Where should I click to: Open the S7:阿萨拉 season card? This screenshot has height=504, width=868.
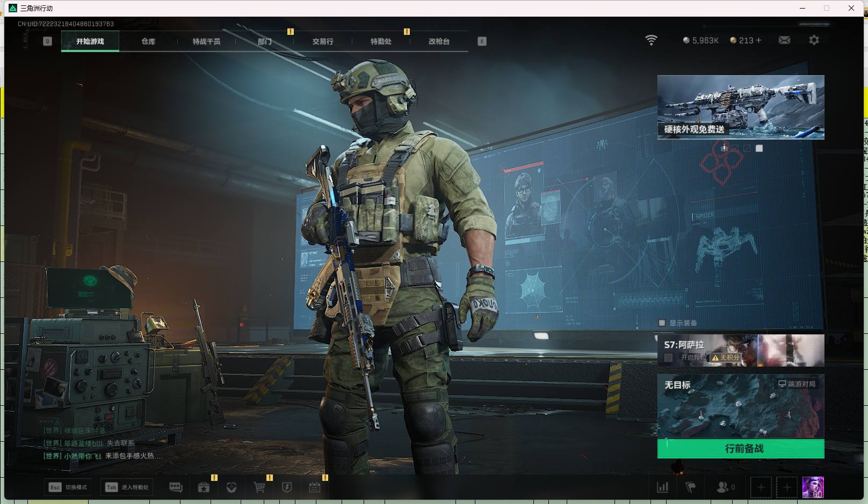click(x=741, y=350)
